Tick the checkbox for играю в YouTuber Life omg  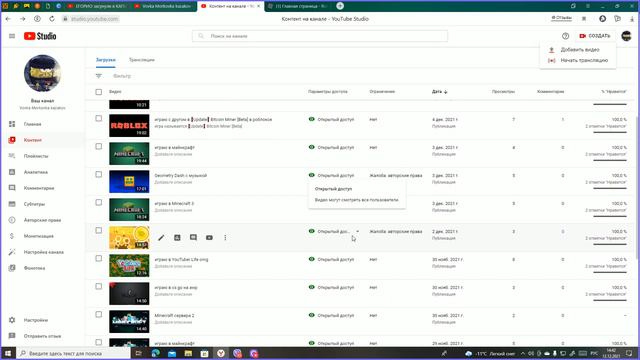tap(98, 258)
